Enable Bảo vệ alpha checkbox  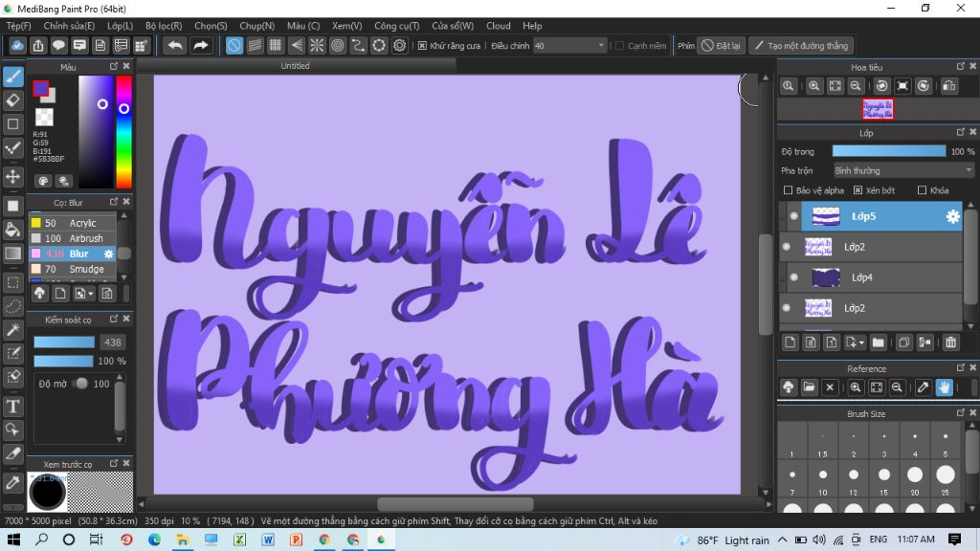tap(788, 190)
